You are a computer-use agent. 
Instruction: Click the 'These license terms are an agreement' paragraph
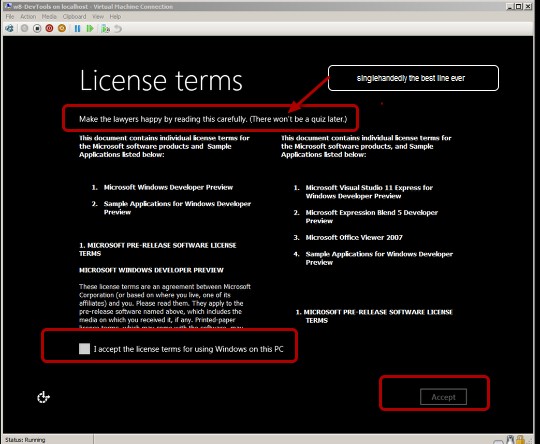click(x=165, y=306)
